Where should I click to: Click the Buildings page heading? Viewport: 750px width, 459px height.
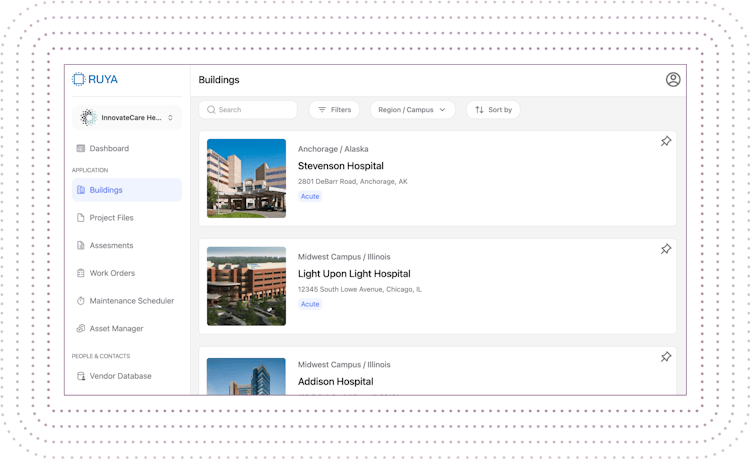pyautogui.click(x=219, y=80)
